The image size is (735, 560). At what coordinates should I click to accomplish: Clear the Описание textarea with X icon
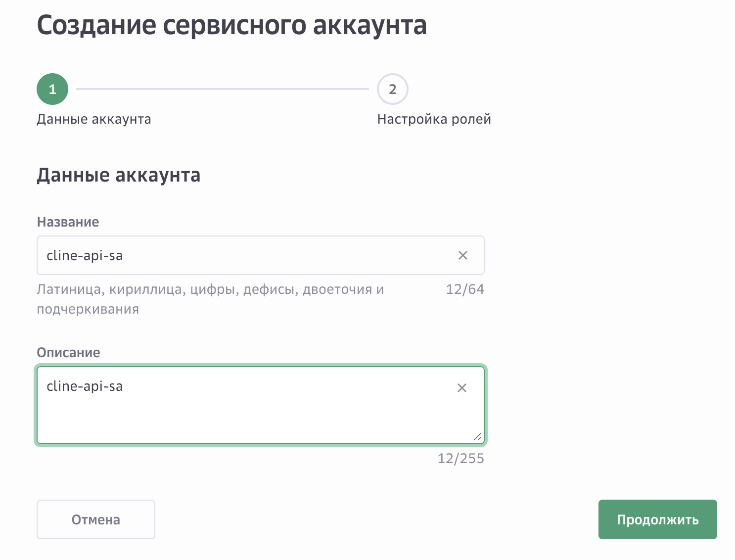click(x=461, y=388)
